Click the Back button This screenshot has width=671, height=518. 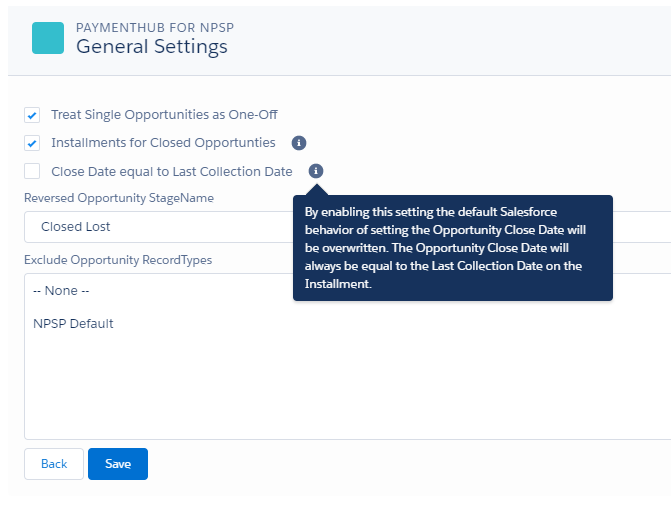[54, 464]
